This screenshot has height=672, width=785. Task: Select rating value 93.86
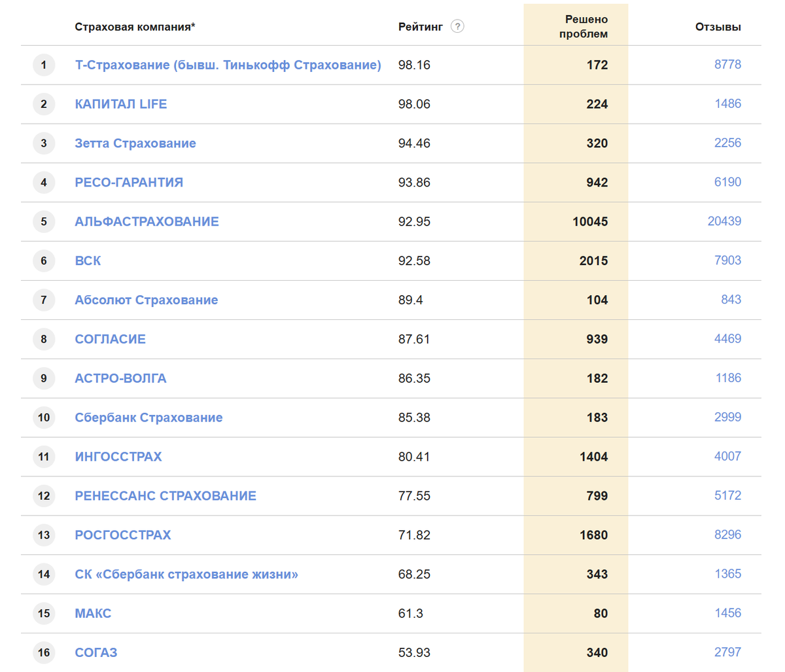(414, 183)
